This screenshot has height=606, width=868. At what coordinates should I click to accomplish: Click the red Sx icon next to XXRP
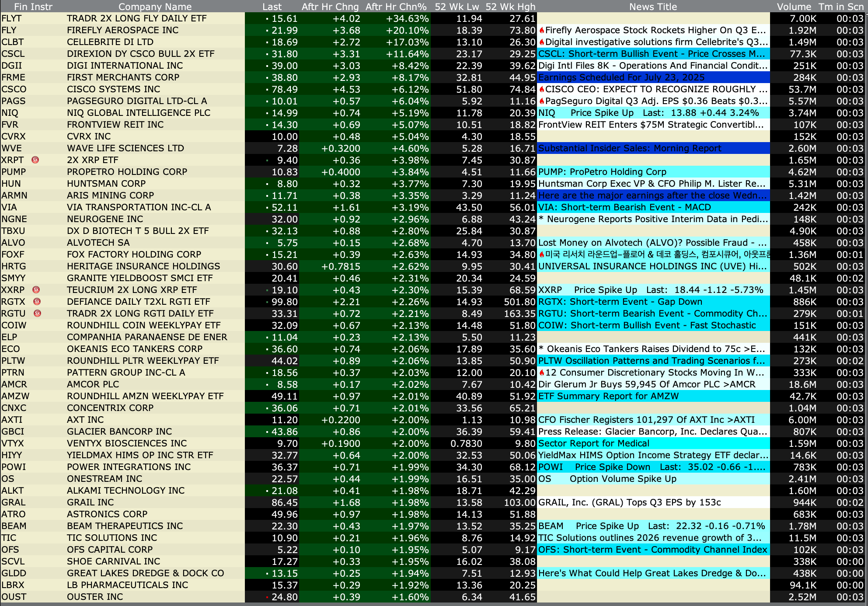[36, 290]
